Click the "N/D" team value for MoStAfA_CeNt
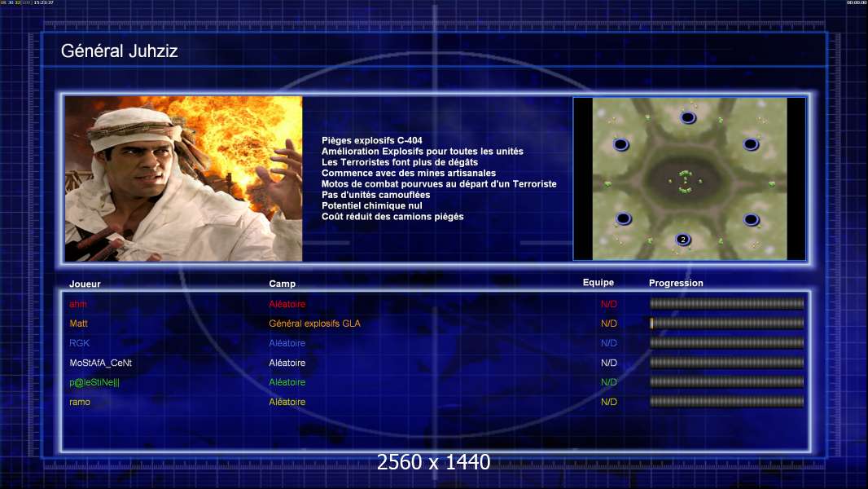This screenshot has height=489, width=868. pyautogui.click(x=609, y=363)
